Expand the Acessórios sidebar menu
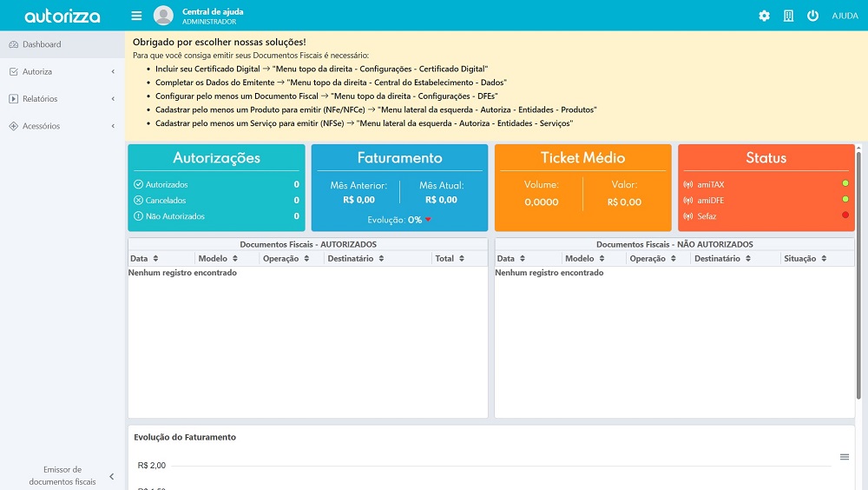Viewport: 868px width, 490px height. point(61,126)
